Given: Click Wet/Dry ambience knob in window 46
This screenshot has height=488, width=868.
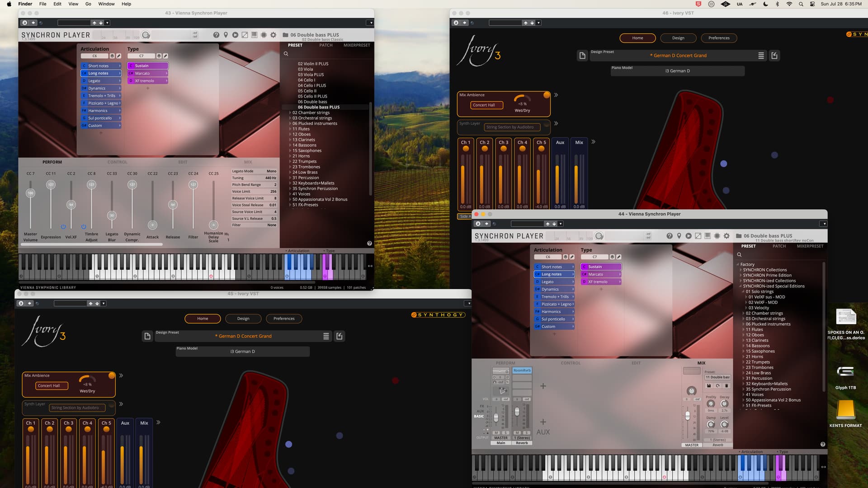Looking at the screenshot, I should click(x=522, y=99).
